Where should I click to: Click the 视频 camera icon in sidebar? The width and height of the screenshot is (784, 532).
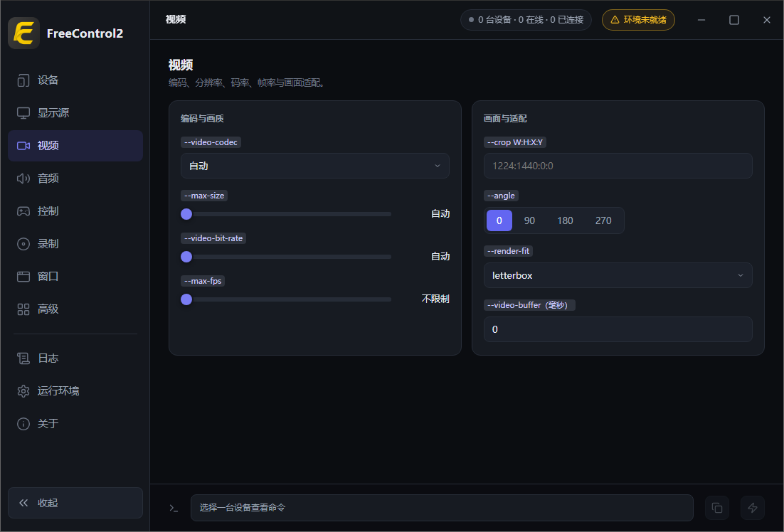[23, 146]
